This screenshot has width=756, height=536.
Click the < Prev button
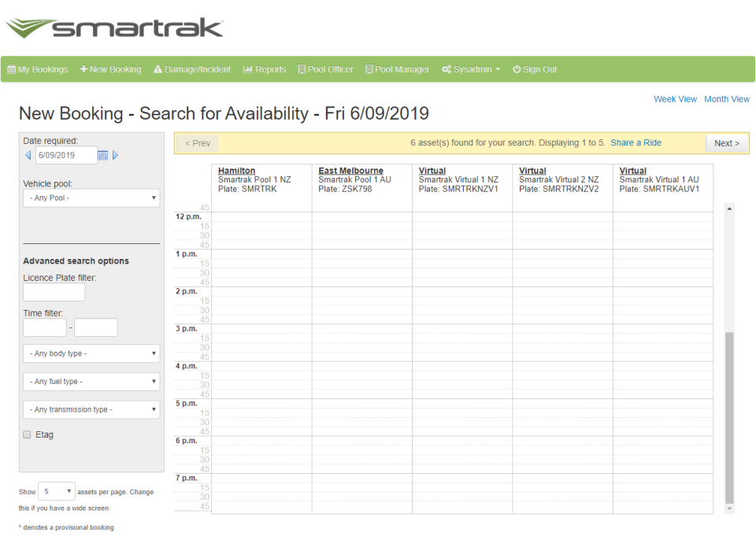pyautogui.click(x=198, y=143)
